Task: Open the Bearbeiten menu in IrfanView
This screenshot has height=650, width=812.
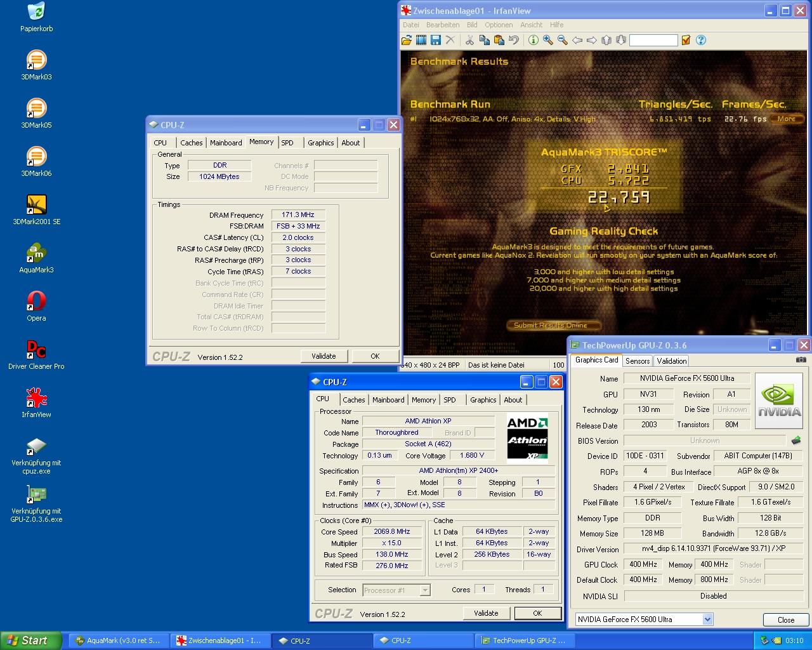Action: point(443,25)
